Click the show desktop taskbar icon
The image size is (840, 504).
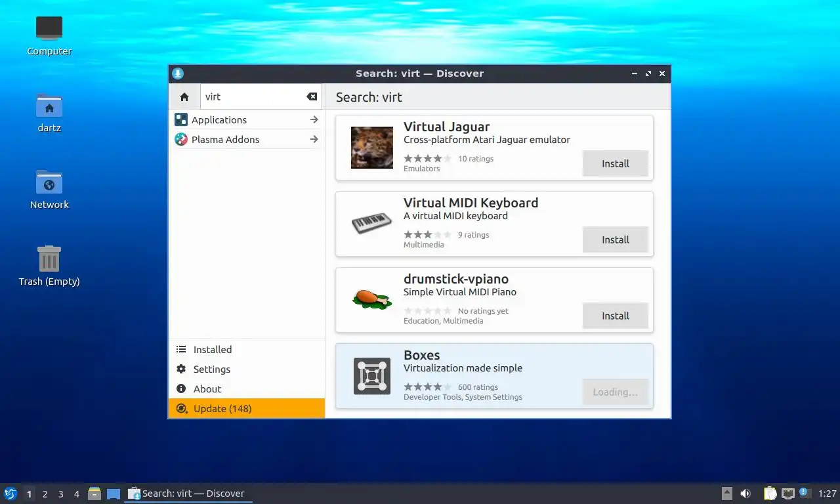pyautogui.click(x=114, y=493)
